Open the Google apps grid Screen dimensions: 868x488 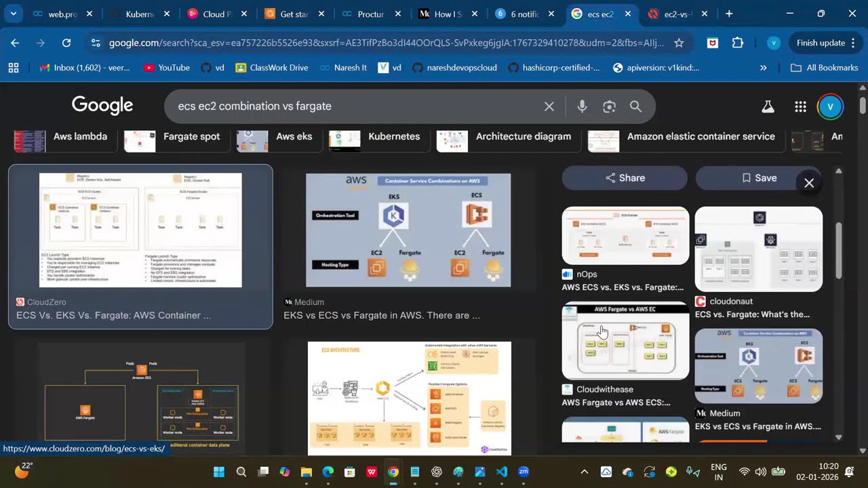pos(800,106)
